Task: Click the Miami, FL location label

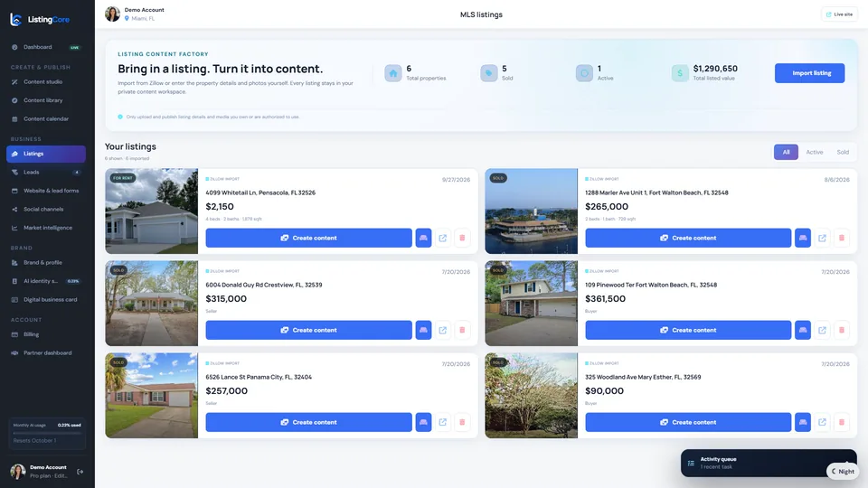Action: [143, 19]
